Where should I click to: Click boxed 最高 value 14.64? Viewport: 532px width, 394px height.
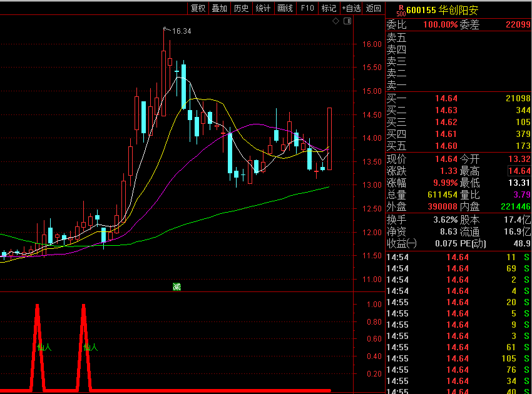[519, 171]
